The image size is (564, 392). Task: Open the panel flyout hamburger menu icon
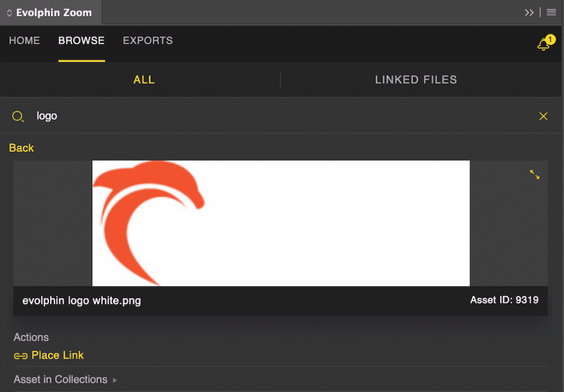(551, 12)
